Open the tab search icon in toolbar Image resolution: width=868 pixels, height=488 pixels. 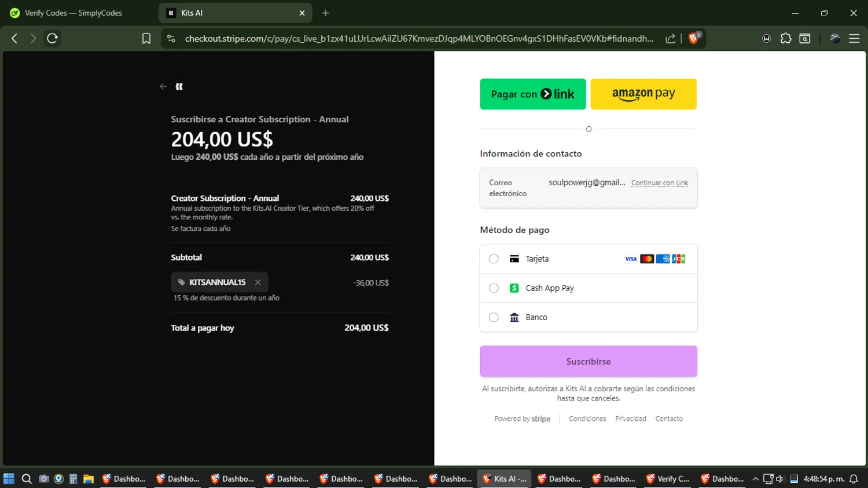coord(805,38)
